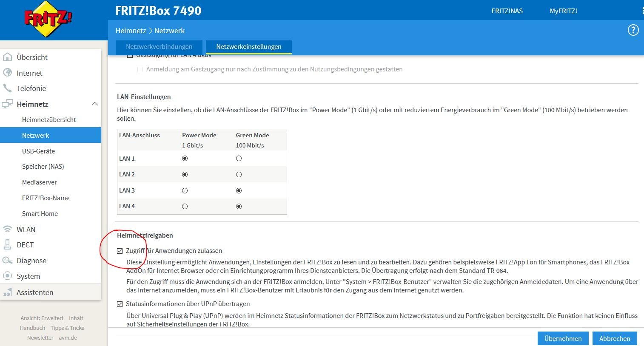Open the Handbuch footer link
The width and height of the screenshot is (644, 346).
coord(32,328)
